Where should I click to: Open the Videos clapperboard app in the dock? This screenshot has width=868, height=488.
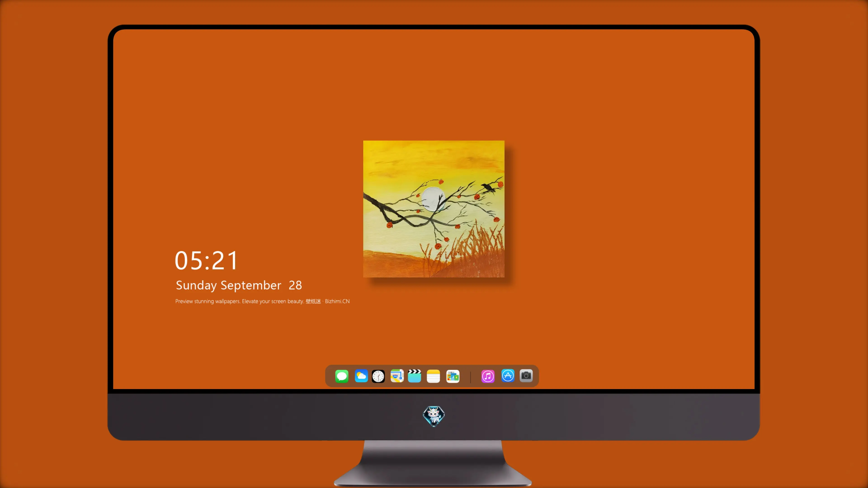[415, 376]
